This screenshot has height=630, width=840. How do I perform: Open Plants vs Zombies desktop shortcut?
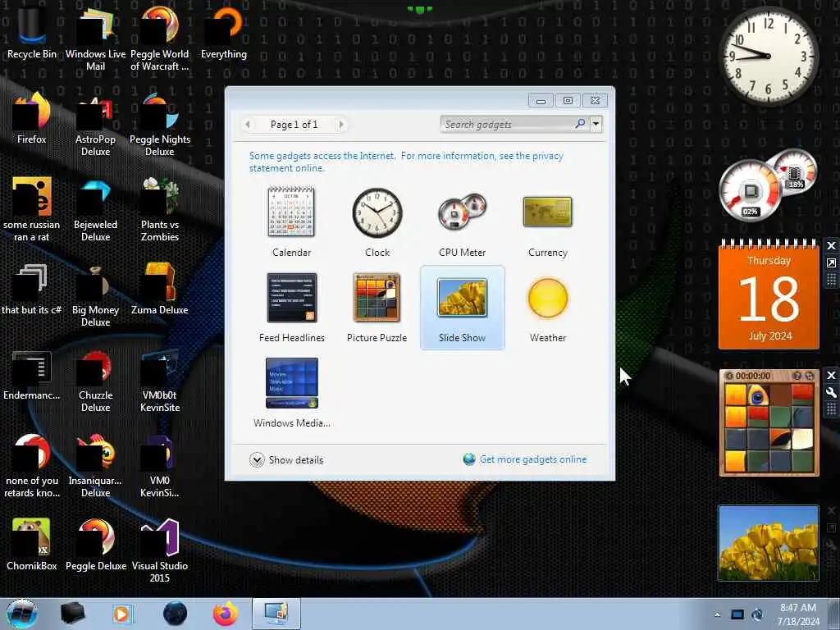(160, 210)
